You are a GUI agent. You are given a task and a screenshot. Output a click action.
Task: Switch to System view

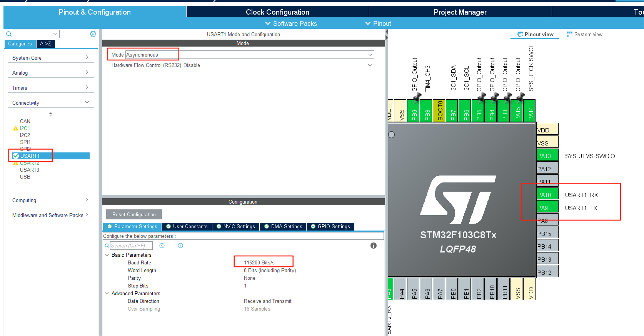(x=585, y=34)
